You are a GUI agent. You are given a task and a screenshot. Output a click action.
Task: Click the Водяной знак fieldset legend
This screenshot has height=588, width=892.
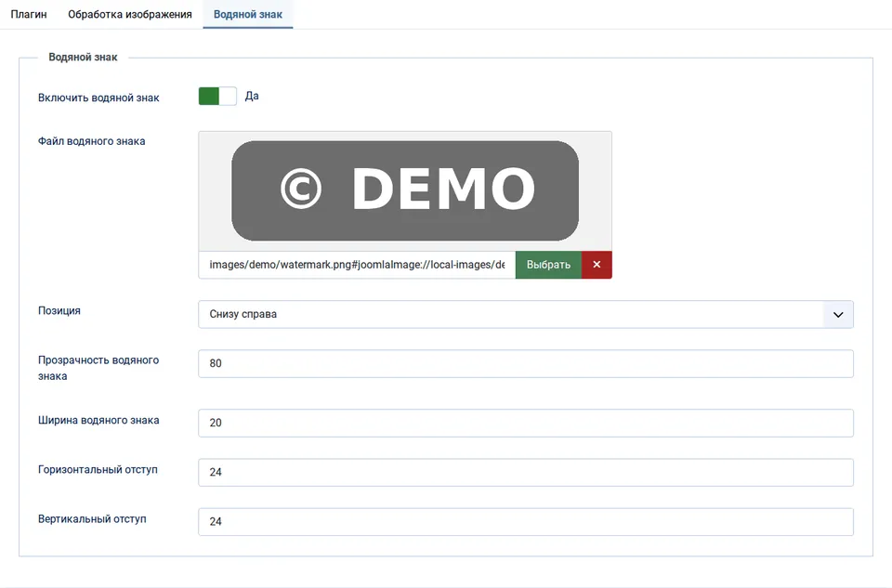(83, 57)
